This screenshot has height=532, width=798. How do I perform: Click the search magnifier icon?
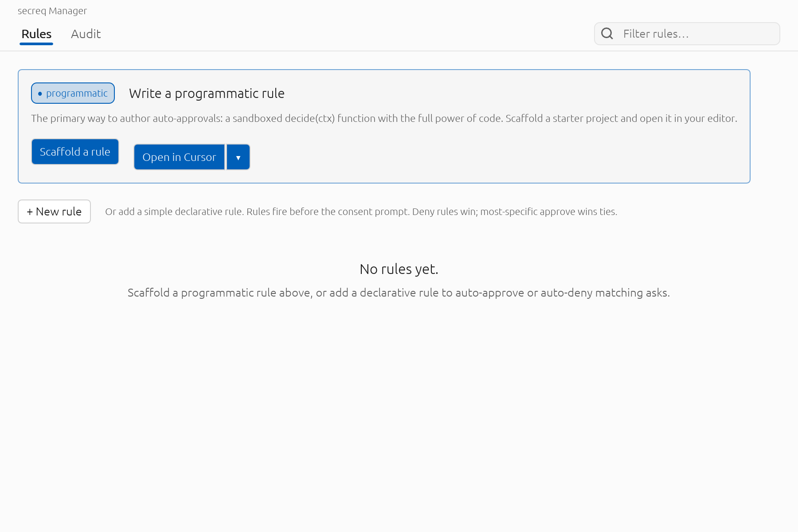point(607,34)
